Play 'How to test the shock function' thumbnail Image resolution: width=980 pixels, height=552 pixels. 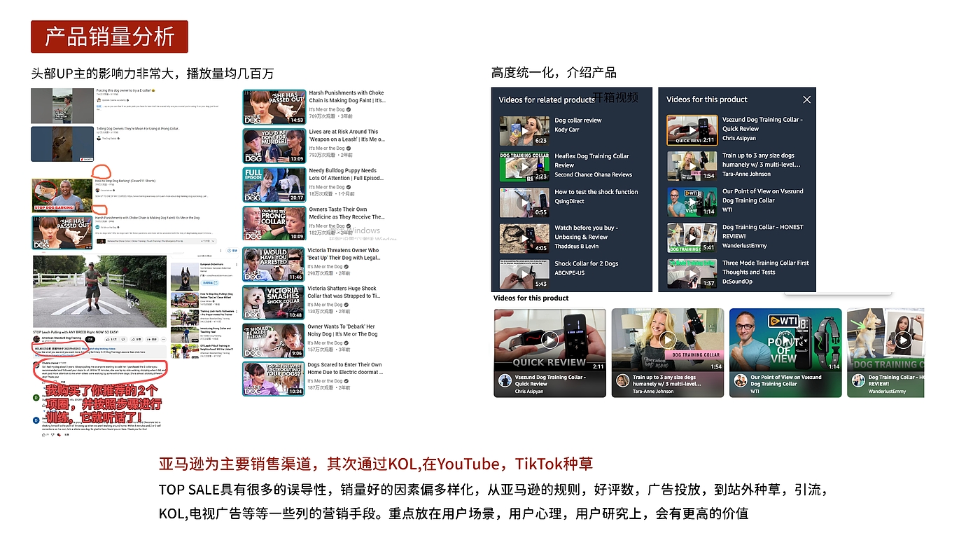coord(524,202)
